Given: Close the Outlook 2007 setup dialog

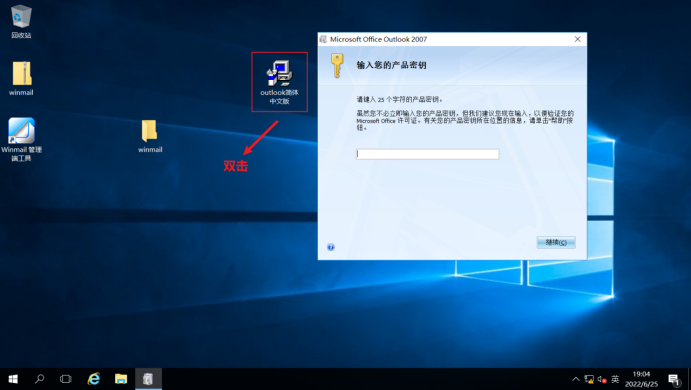Looking at the screenshot, I should (577, 39).
